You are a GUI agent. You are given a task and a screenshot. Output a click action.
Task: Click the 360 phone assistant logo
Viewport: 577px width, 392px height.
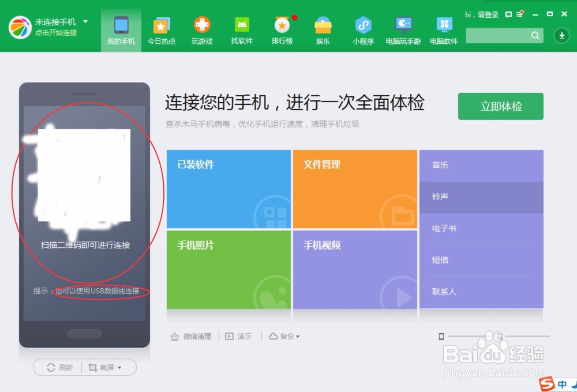coord(20,27)
